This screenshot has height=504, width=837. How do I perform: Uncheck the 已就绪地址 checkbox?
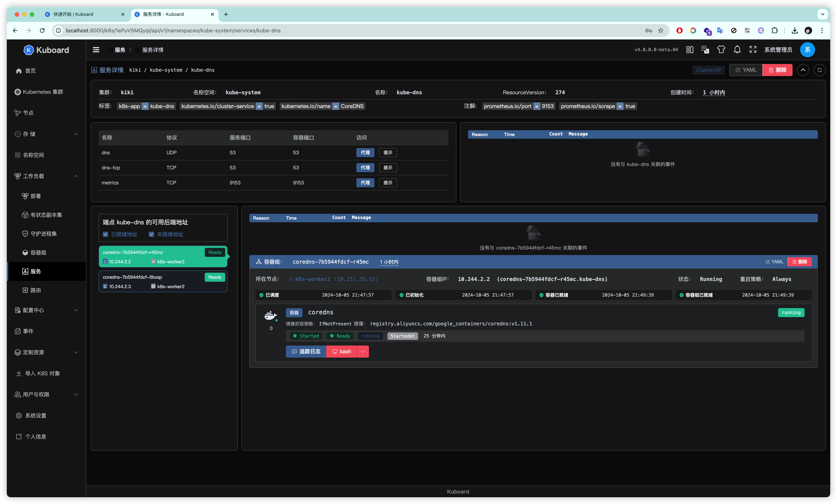click(105, 234)
